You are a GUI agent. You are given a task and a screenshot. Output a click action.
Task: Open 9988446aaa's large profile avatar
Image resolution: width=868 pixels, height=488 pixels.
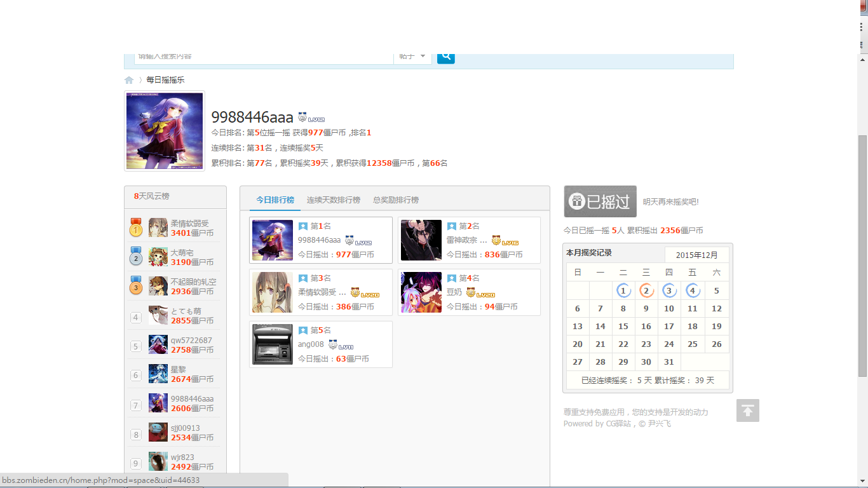click(x=165, y=131)
